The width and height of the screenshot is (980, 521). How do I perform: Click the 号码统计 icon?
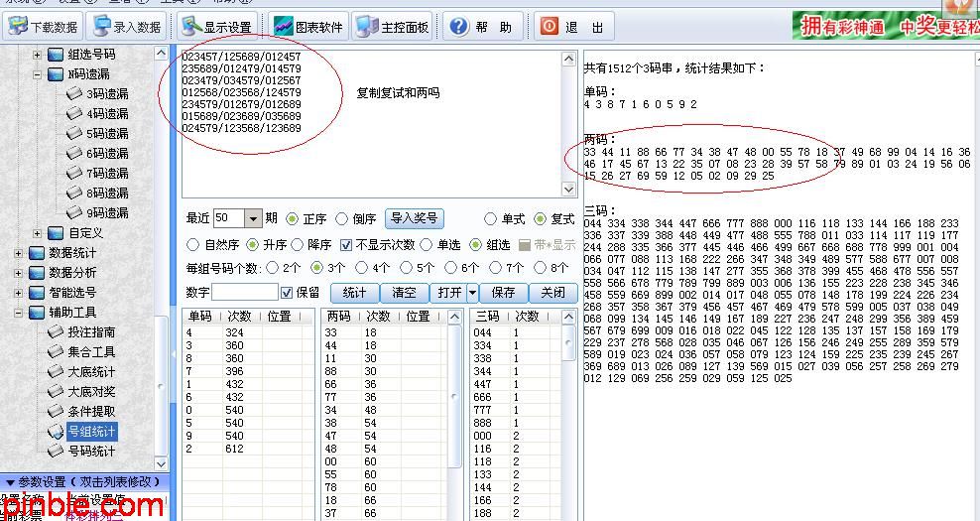(x=56, y=451)
